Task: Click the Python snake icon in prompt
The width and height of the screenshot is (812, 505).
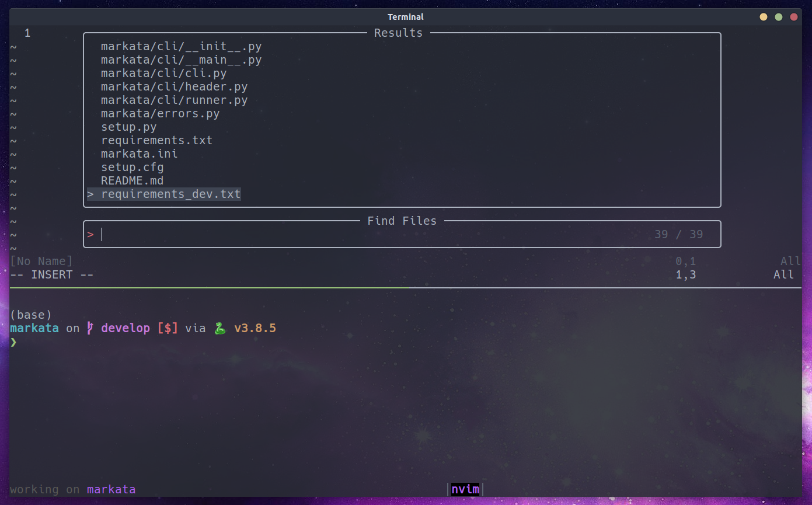Action: 220,328
